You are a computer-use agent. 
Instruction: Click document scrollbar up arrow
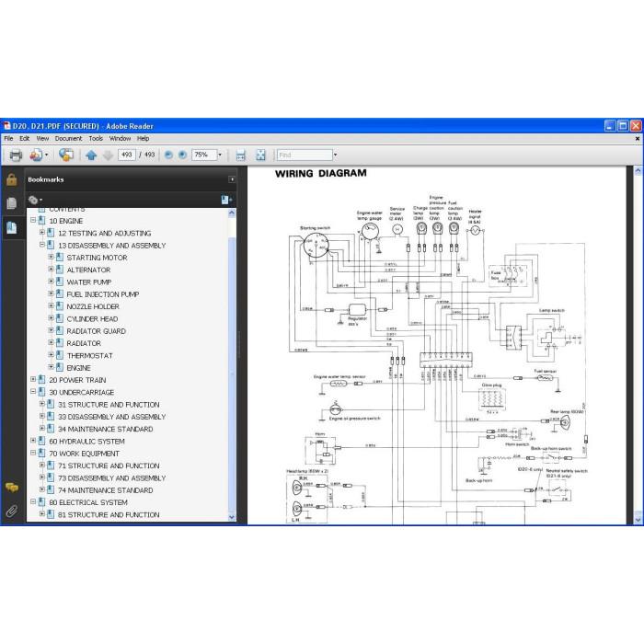(638, 170)
